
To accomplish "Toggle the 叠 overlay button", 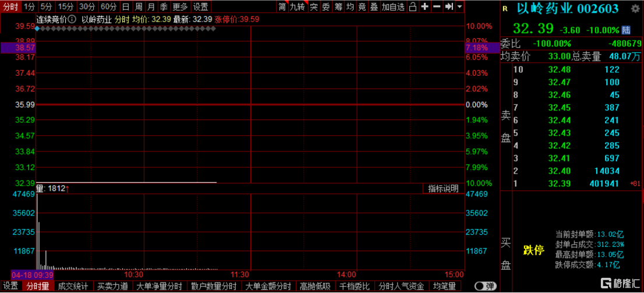I will (374, 6).
